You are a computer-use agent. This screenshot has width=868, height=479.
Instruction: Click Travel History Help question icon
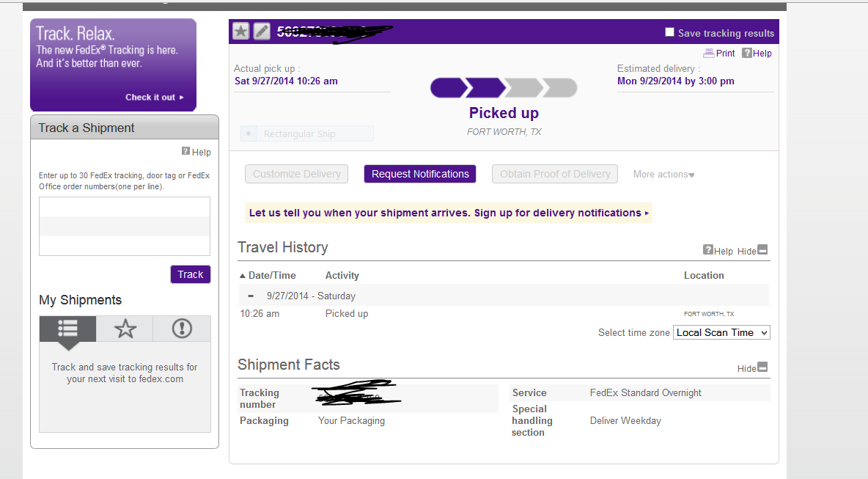[708, 249]
